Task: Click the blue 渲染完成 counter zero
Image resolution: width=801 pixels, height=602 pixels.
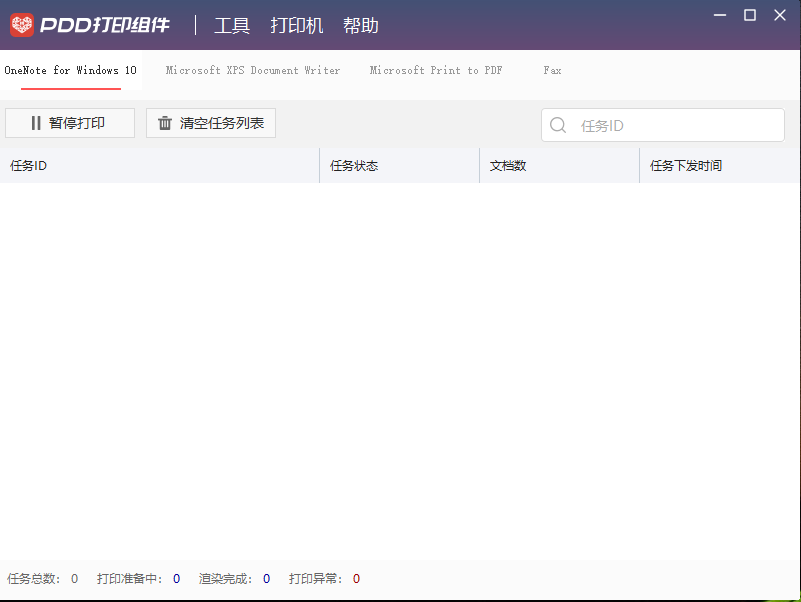Action: (x=266, y=578)
